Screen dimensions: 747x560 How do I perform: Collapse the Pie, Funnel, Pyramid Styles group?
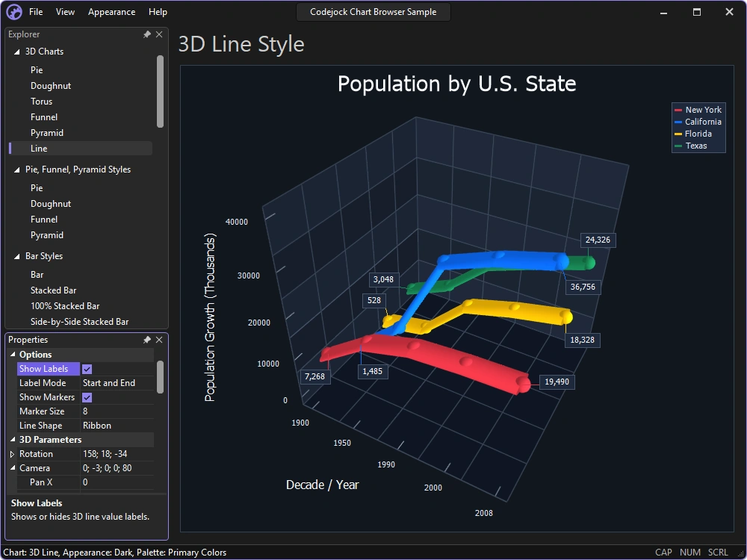(x=16, y=169)
